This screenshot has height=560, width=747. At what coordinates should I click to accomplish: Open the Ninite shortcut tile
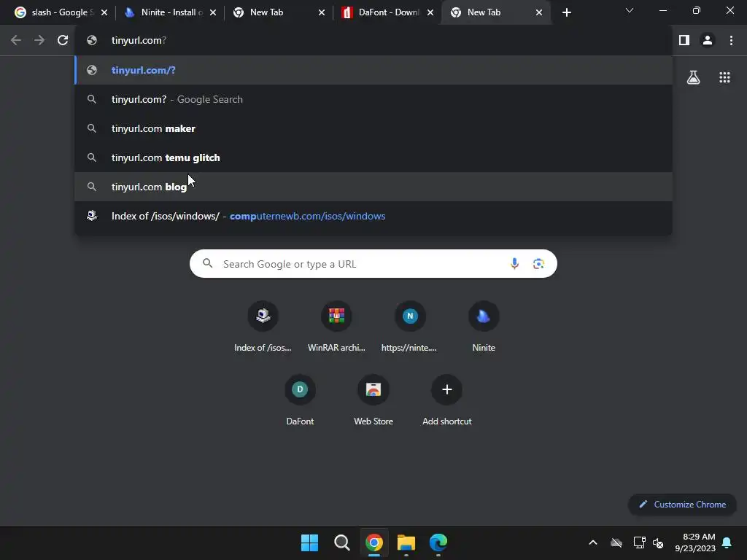[484, 326]
